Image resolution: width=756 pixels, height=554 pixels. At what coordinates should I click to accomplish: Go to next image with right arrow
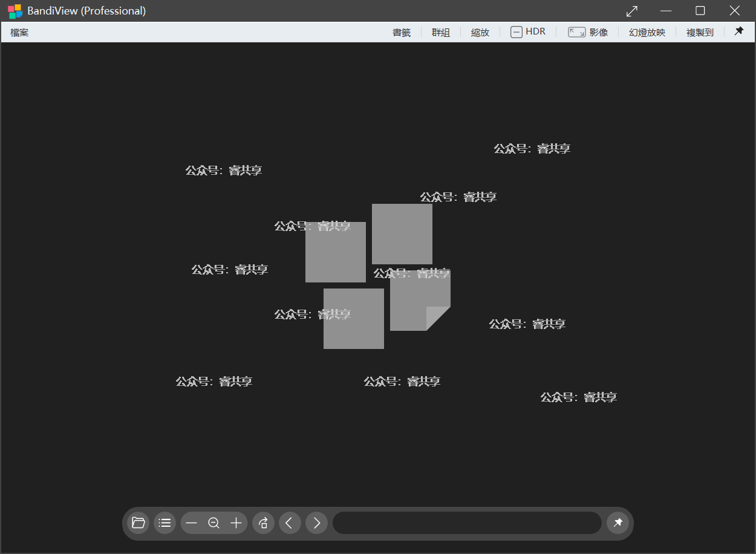(316, 523)
